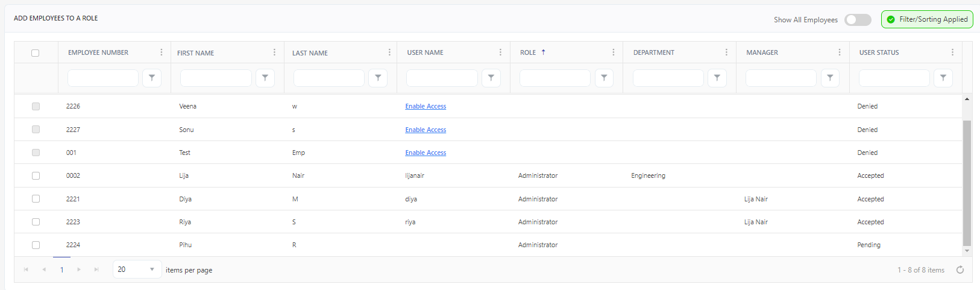This screenshot has height=290, width=980.
Task: Click the filter funnel for Role column
Action: pos(604,78)
